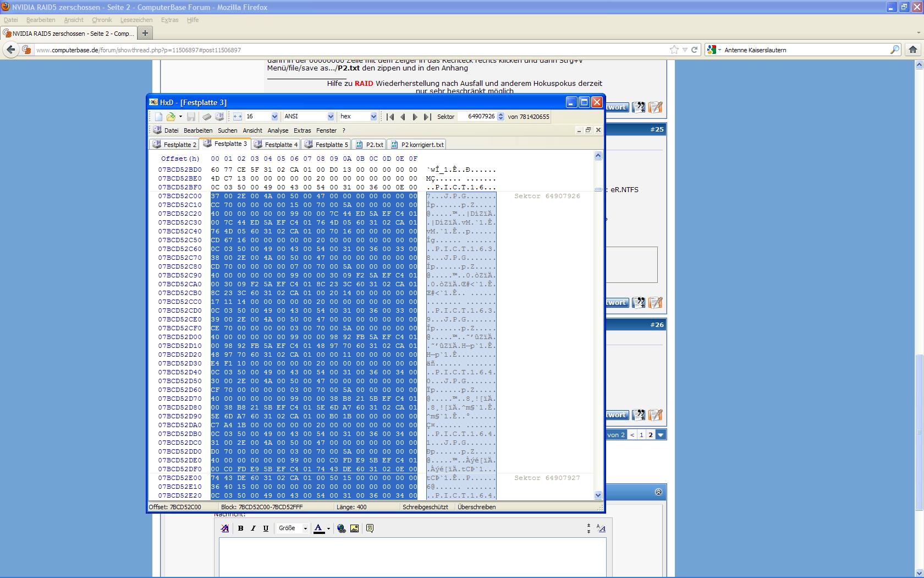
Task: Restore the inner HxD document window
Action: (588, 130)
